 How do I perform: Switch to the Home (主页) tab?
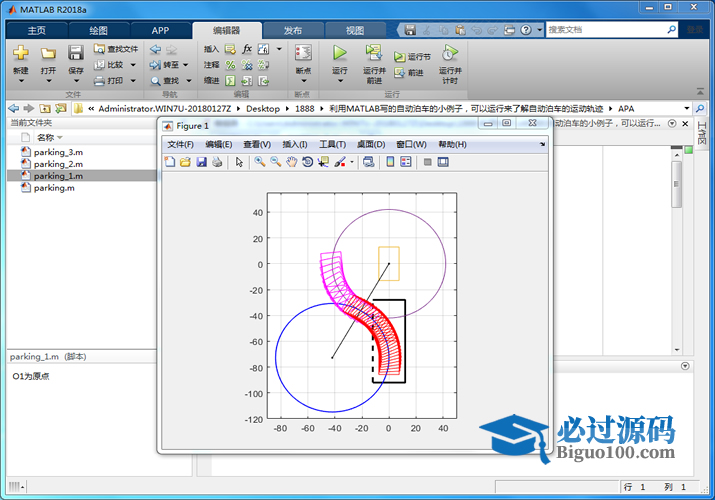point(36,31)
